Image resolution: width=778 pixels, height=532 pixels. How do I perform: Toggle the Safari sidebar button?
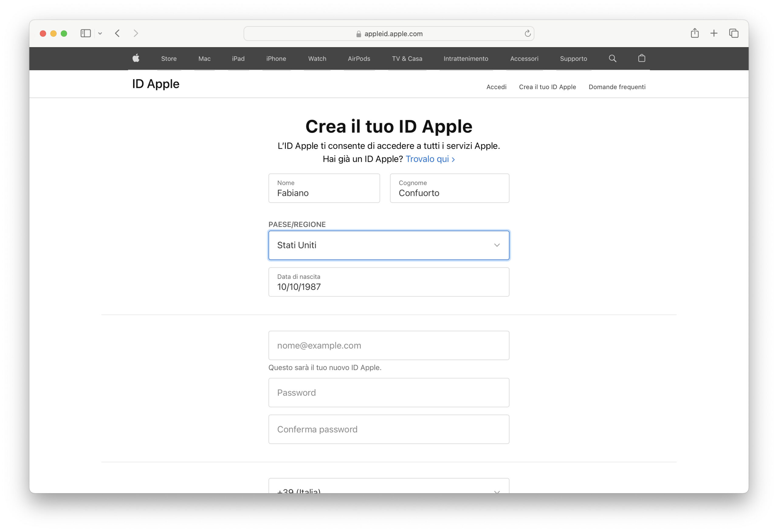(86, 33)
